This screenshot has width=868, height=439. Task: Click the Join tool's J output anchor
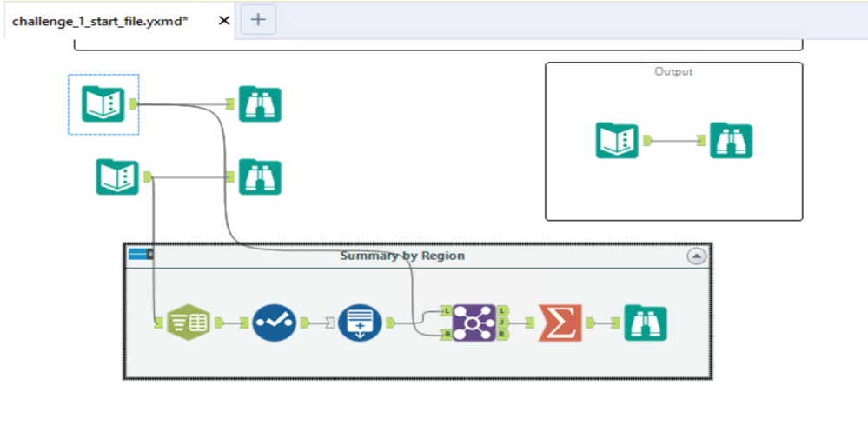[x=503, y=323]
